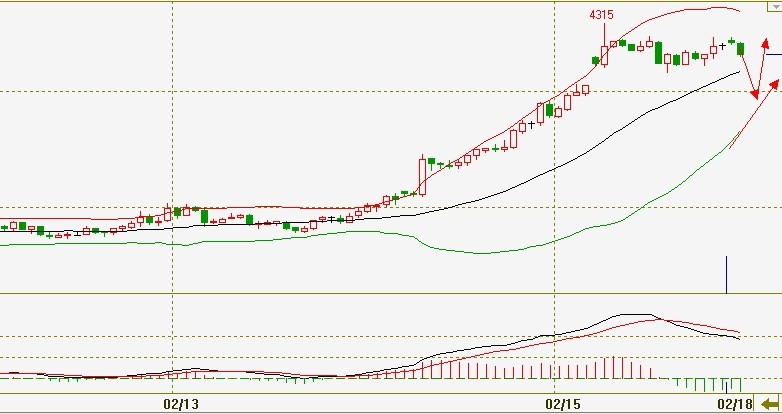Open the dropdown arrow at chart's top-right corner
The image size is (782, 414).
[775, 6]
